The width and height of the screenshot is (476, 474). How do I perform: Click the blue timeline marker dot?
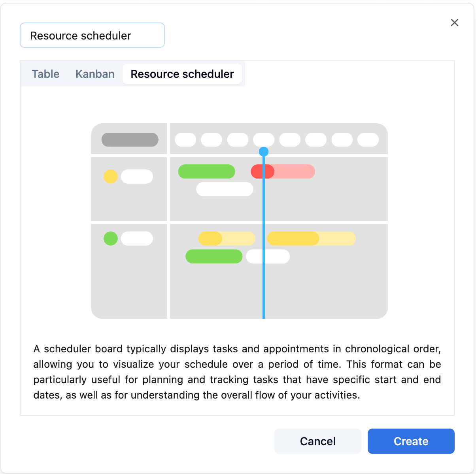point(264,152)
